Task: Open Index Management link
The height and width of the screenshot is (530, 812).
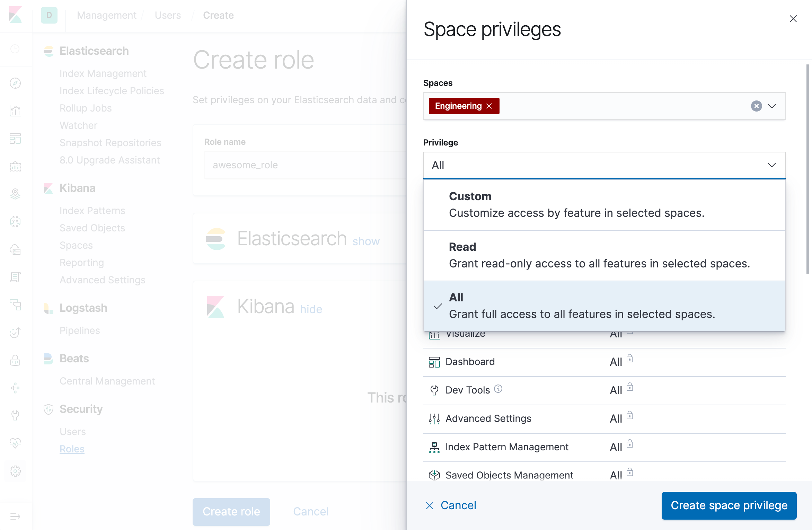Action: click(x=103, y=73)
